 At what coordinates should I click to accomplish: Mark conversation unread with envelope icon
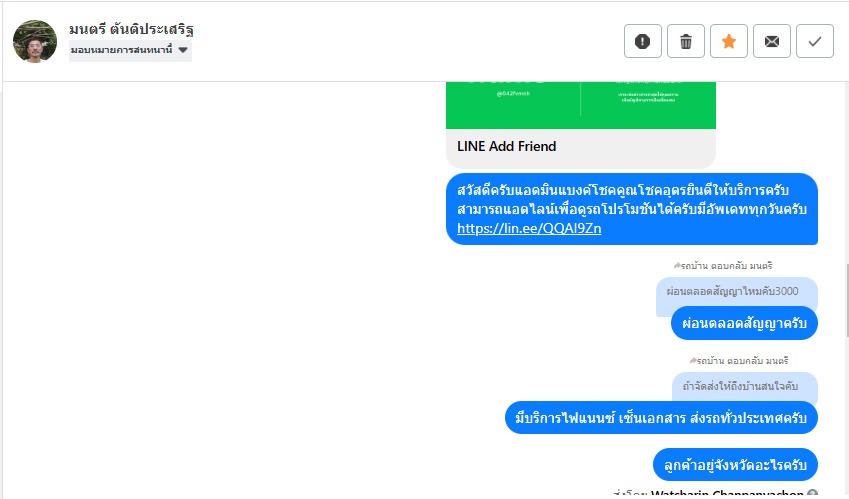(x=772, y=41)
